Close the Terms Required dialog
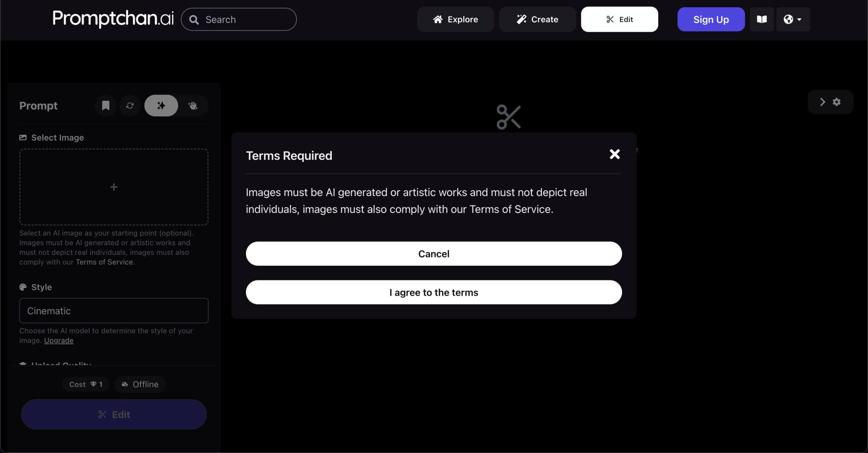This screenshot has height=453, width=868. pos(615,154)
